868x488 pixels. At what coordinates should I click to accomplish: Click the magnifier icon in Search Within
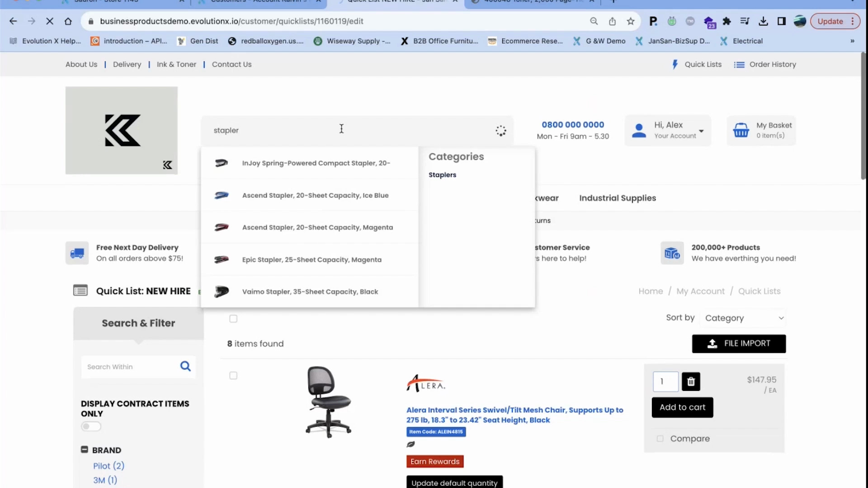(x=185, y=366)
